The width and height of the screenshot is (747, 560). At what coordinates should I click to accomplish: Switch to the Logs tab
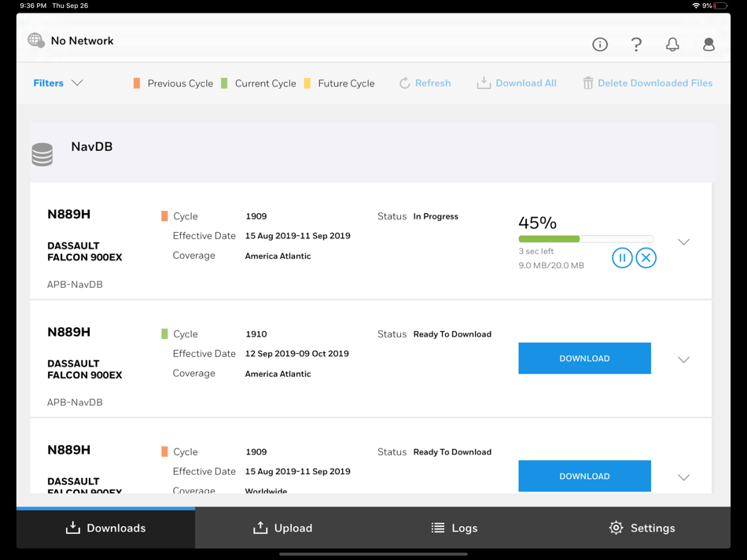point(454,528)
